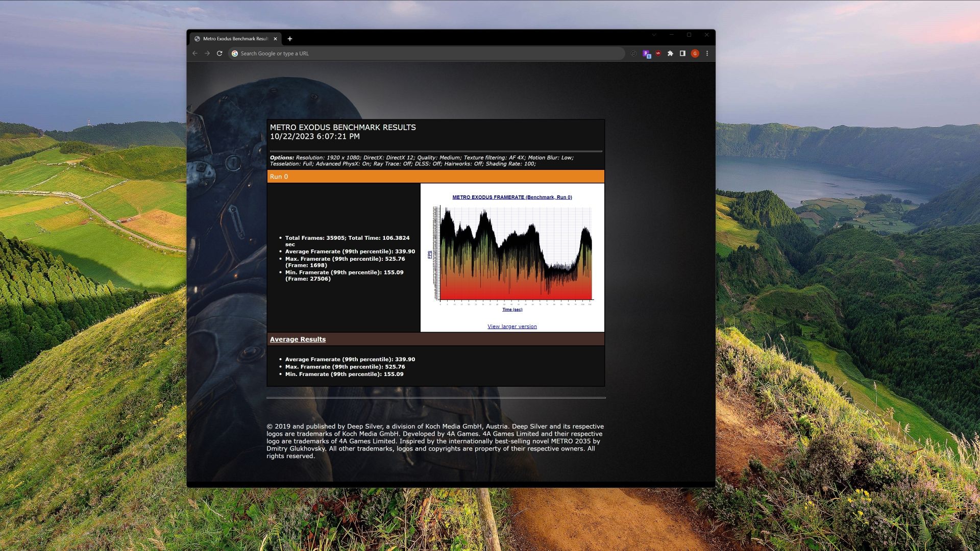Click the METRO EXODUS FRAMERATE chart title
Screen dimensions: 980x551
coord(512,197)
